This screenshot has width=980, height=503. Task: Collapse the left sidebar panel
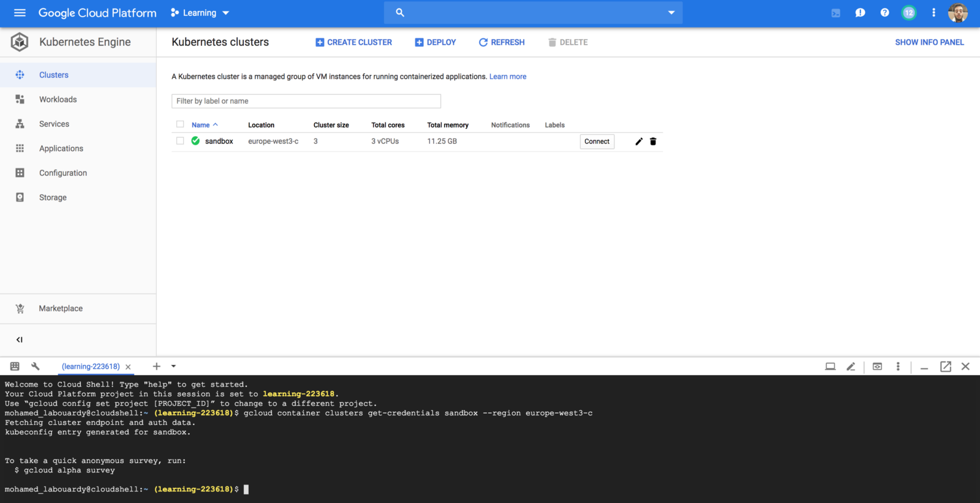[19, 339]
